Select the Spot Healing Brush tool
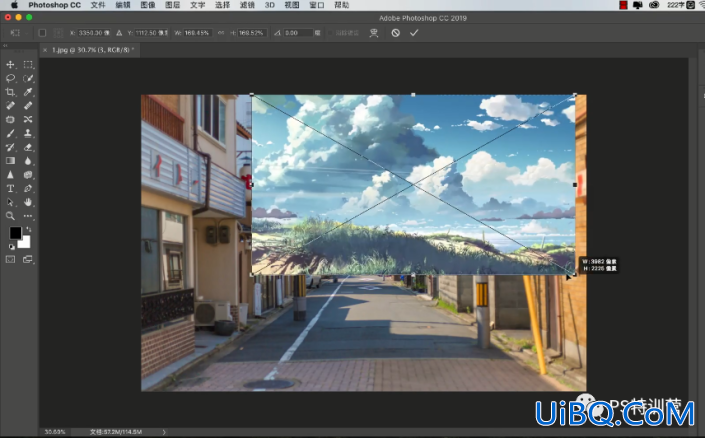Screen dimensions: 705x438 [x=10, y=106]
